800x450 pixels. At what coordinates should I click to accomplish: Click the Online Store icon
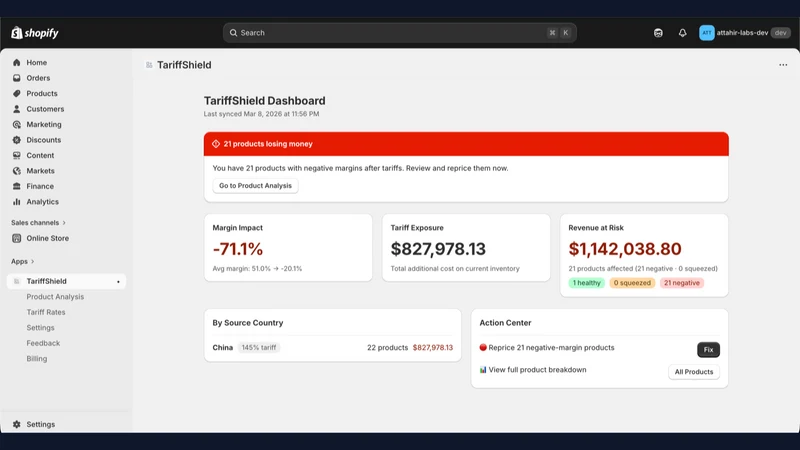pyautogui.click(x=17, y=238)
